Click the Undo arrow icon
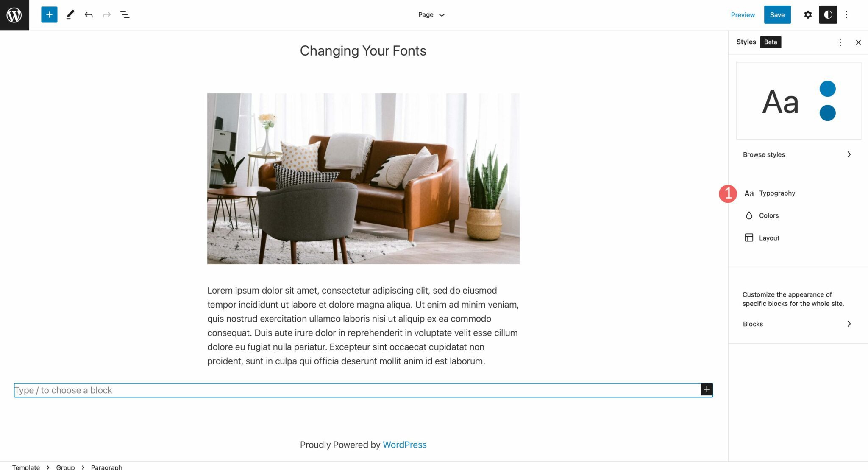Image resolution: width=868 pixels, height=470 pixels. (x=88, y=14)
